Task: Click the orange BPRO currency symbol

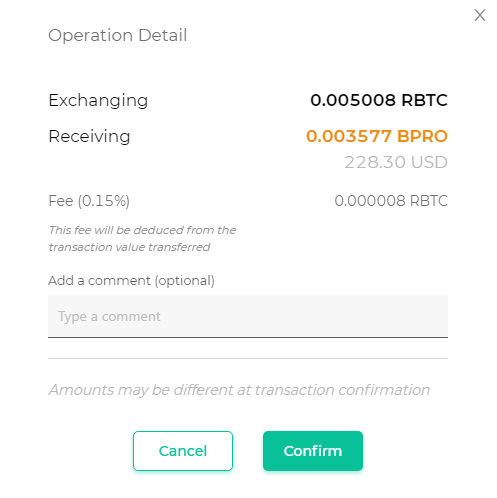Action: pyautogui.click(x=422, y=136)
